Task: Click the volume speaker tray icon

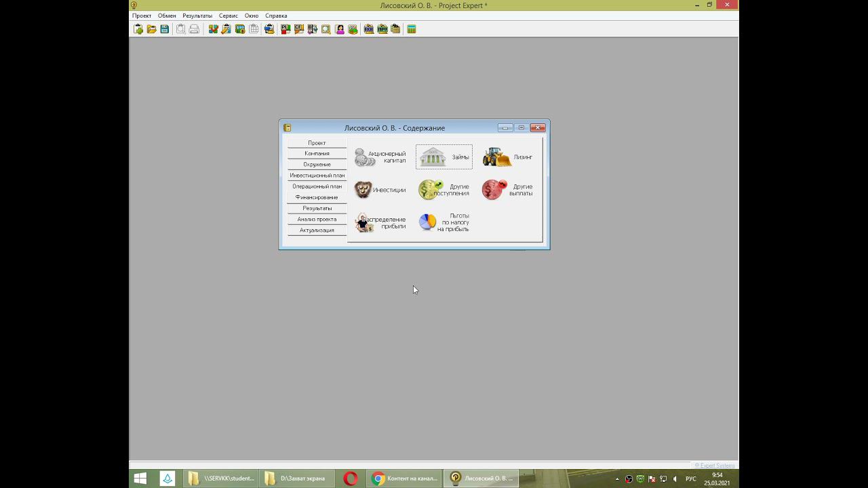Action: click(675, 479)
